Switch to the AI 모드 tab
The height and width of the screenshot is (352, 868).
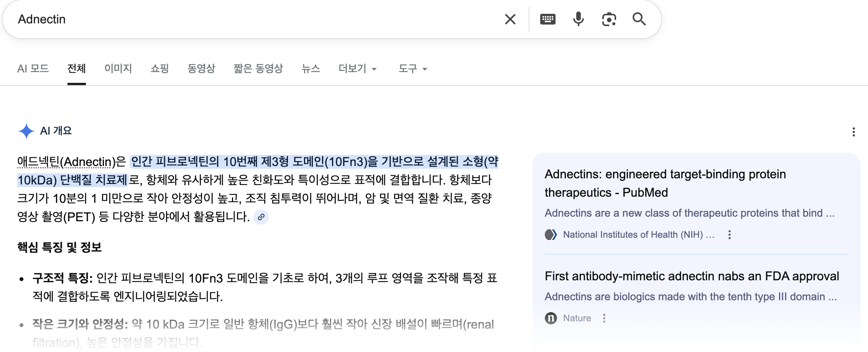pyautogui.click(x=33, y=69)
